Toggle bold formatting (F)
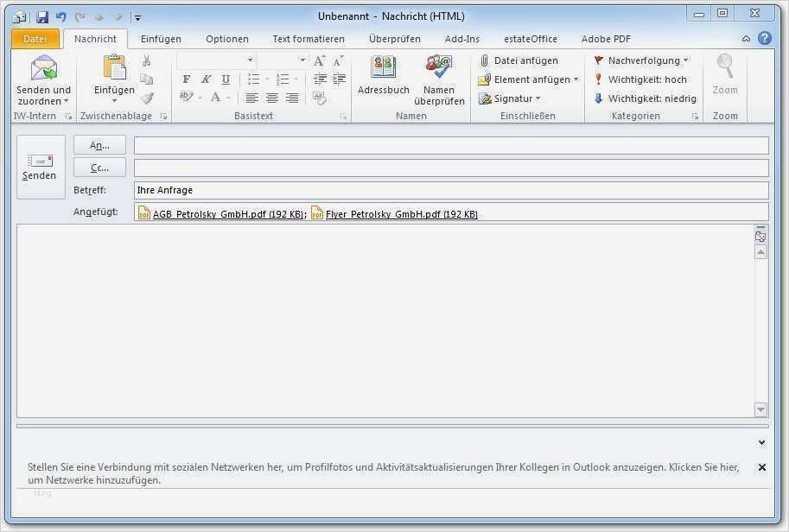Screen dimensions: 789x532 (187, 79)
